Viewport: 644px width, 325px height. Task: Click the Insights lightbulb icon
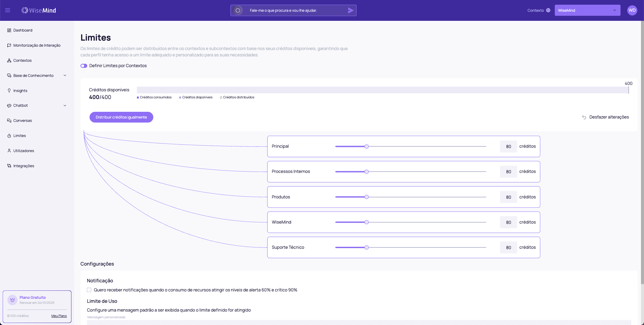point(9,91)
